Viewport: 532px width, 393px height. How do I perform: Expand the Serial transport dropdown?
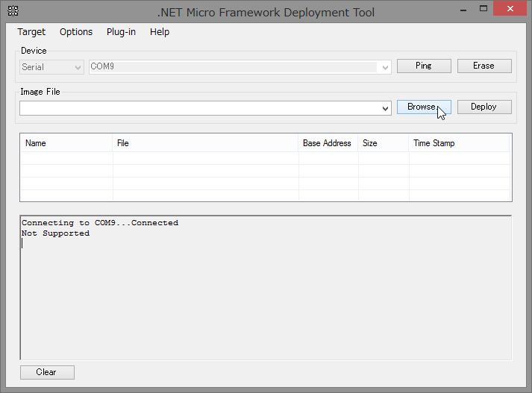click(78, 67)
